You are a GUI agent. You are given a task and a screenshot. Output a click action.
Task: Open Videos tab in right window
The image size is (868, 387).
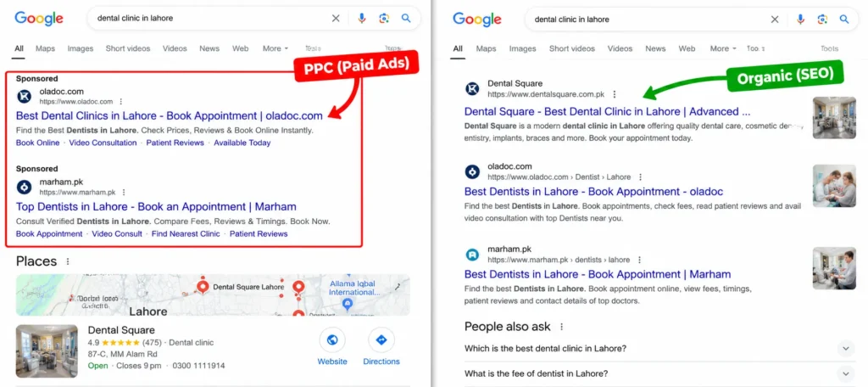[620, 48]
